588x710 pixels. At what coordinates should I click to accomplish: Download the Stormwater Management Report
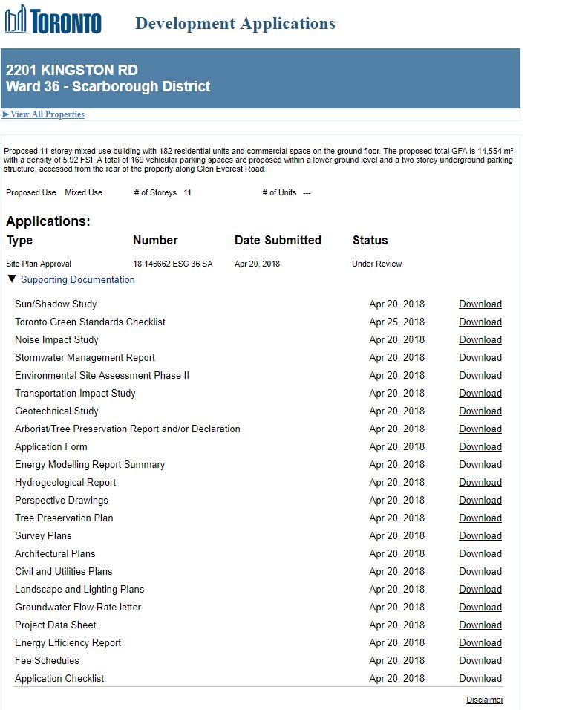coord(480,358)
